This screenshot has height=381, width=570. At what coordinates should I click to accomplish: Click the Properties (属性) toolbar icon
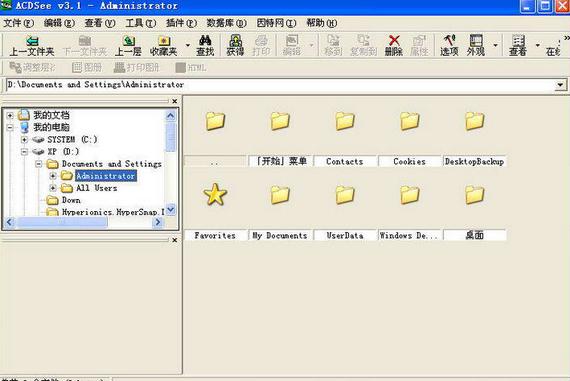click(419, 45)
